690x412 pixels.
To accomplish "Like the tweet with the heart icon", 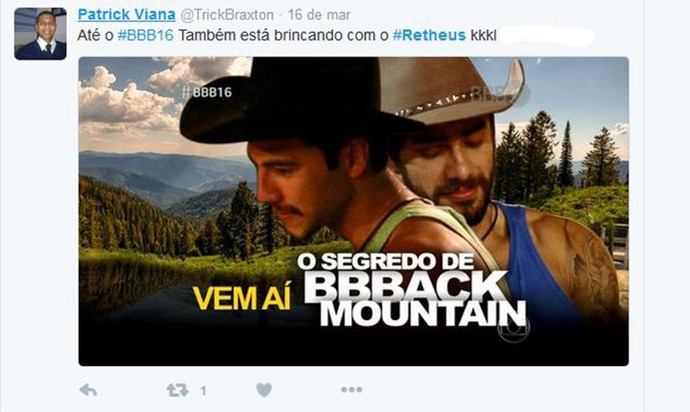I will coord(264,390).
